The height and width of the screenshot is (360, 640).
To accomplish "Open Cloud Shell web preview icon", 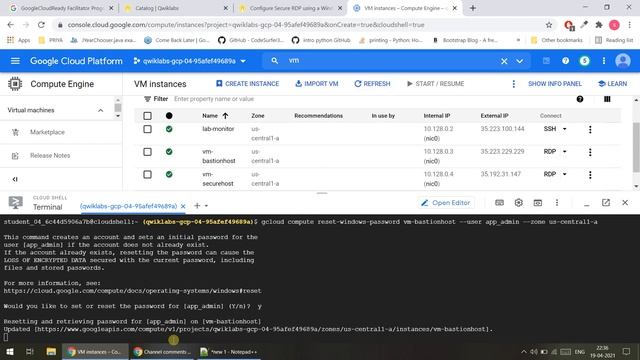I will coord(538,203).
